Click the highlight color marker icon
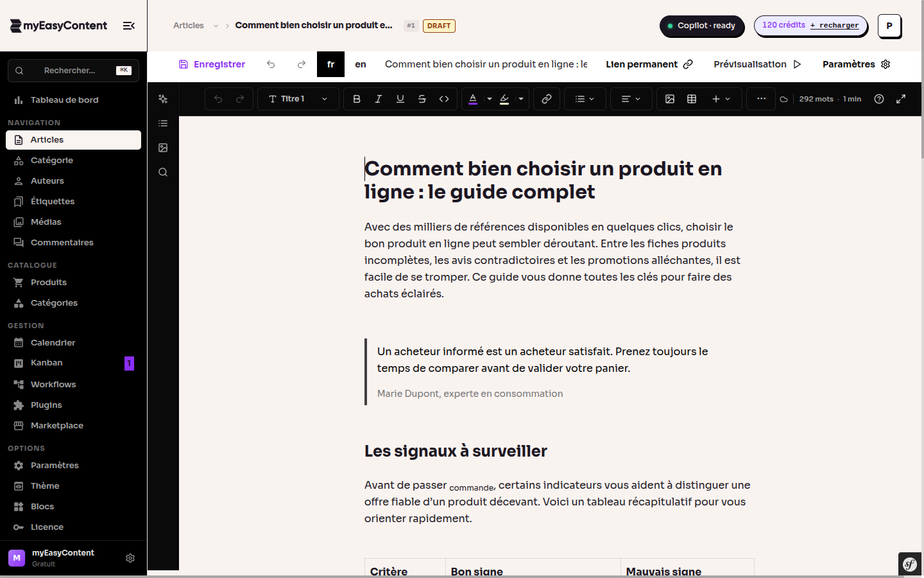This screenshot has height=578, width=924. point(504,99)
